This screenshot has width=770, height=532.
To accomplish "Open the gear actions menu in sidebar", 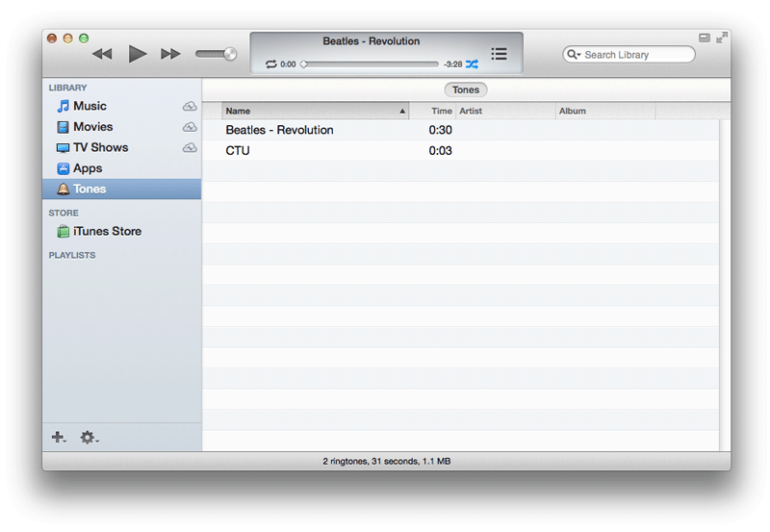I will point(89,437).
